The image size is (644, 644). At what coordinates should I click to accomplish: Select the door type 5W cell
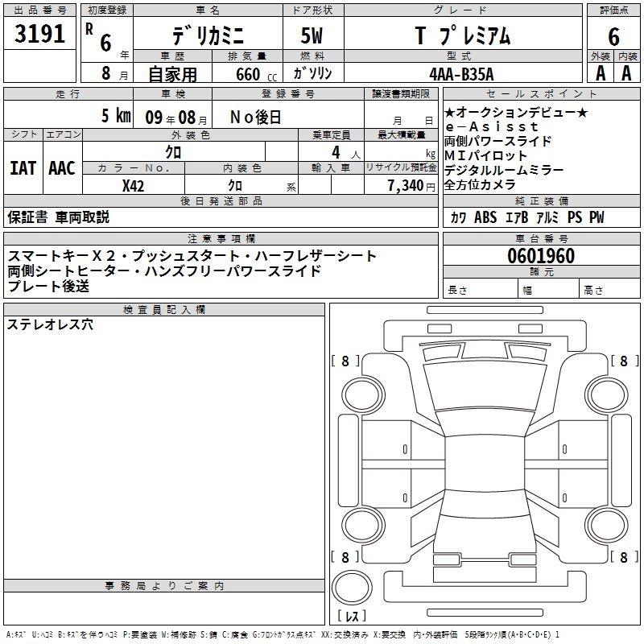click(312, 36)
